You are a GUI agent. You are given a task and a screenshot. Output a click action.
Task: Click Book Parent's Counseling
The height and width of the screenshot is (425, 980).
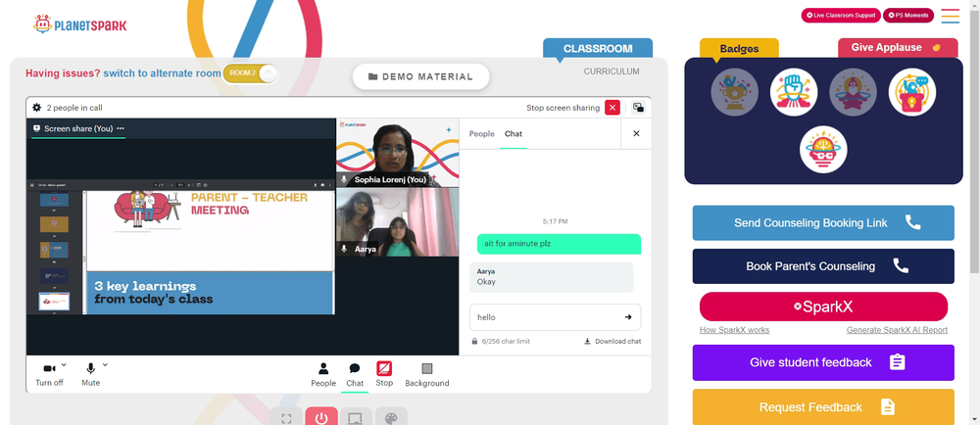point(823,266)
